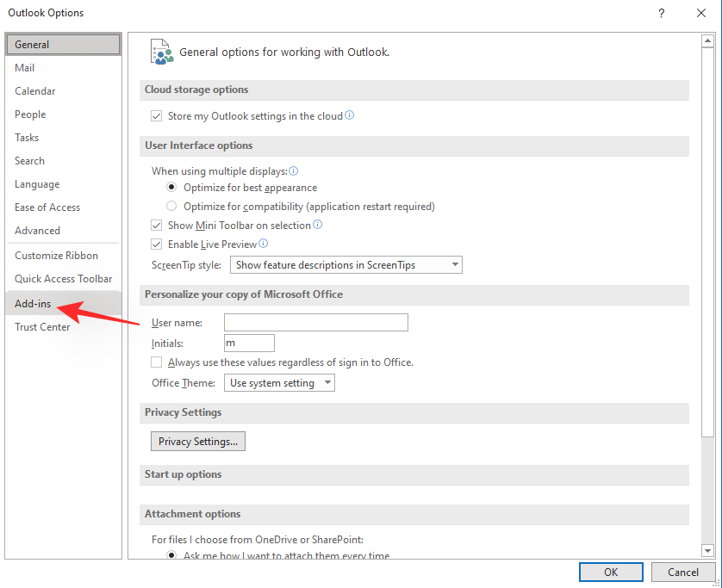
Task: Click info icon beside Enable Live Preview
Action: (264, 244)
